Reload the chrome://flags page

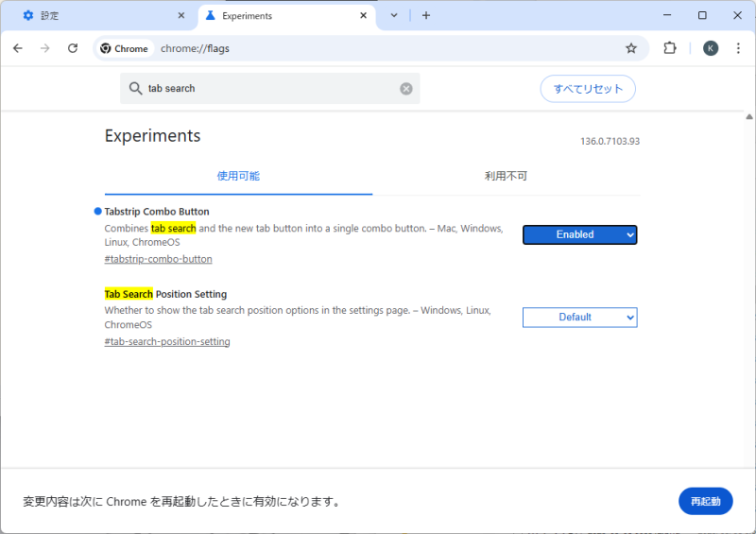point(73,48)
